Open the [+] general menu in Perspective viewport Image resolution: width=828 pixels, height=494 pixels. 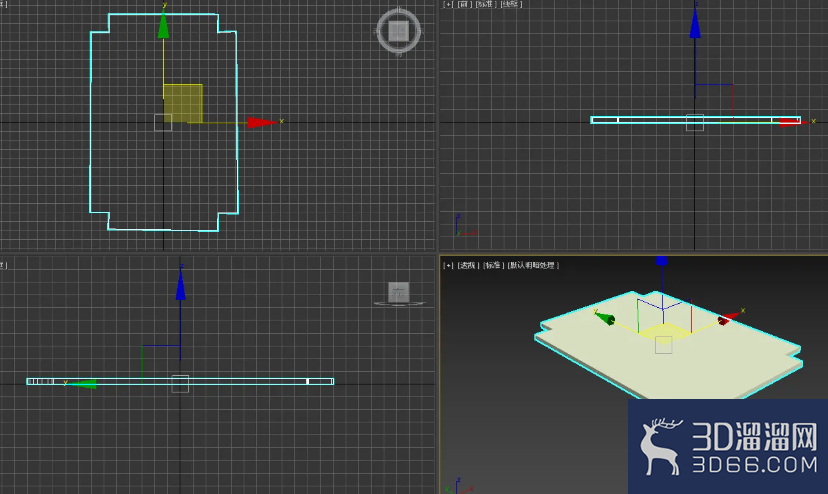(448, 265)
